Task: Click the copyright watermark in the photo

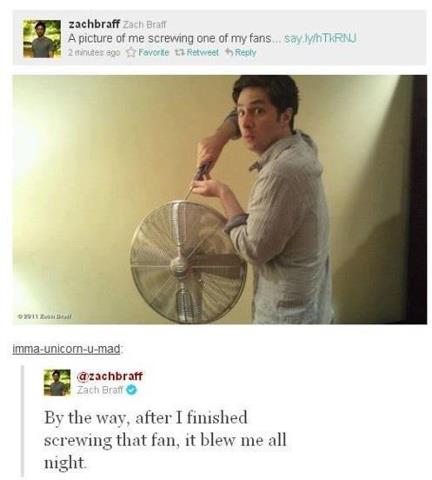Action: [45, 315]
